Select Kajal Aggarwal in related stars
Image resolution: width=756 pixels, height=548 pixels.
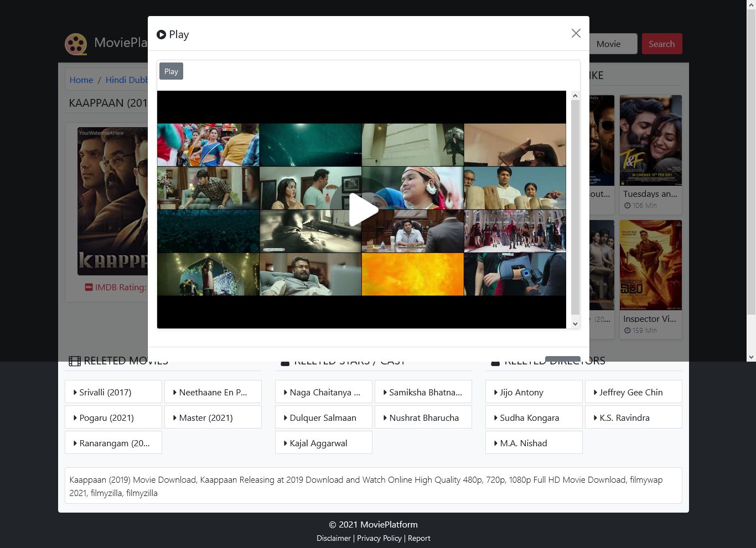(x=323, y=443)
